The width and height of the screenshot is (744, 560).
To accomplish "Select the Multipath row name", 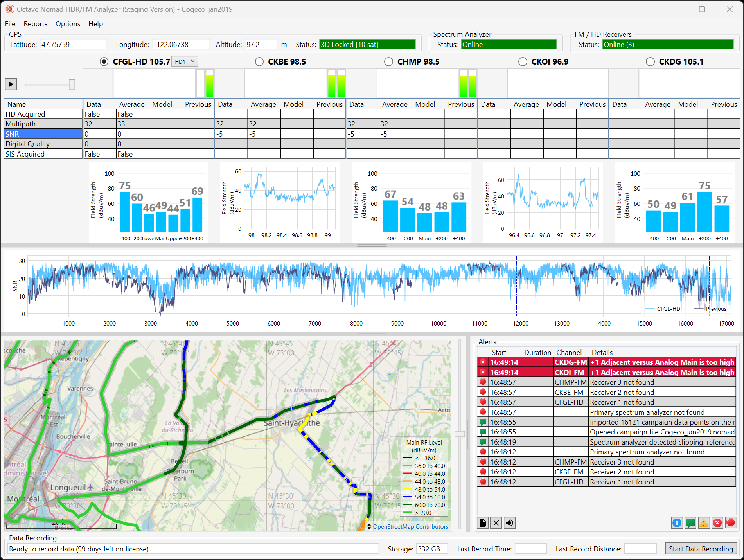I will (x=43, y=124).
